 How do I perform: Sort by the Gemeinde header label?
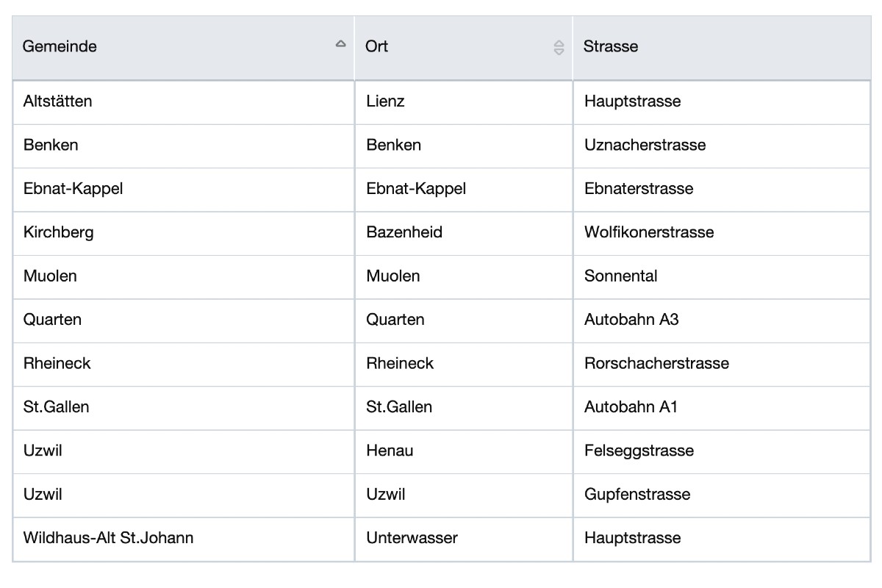(x=60, y=46)
